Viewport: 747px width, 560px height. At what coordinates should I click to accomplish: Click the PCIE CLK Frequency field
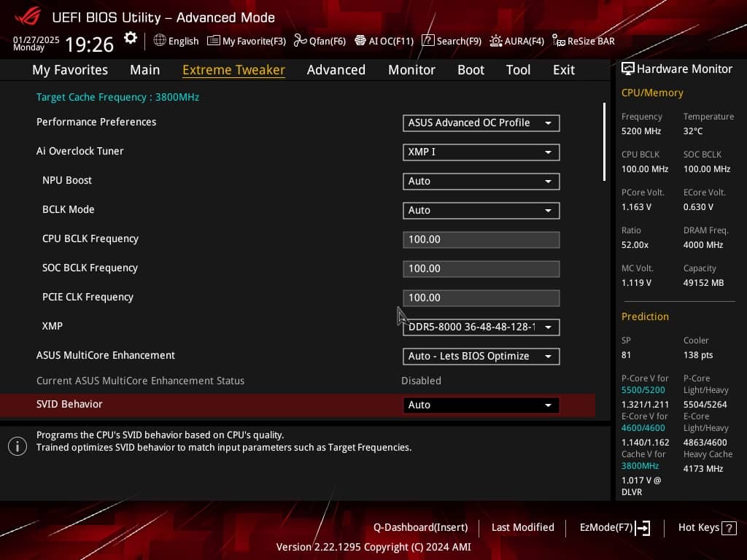481,297
